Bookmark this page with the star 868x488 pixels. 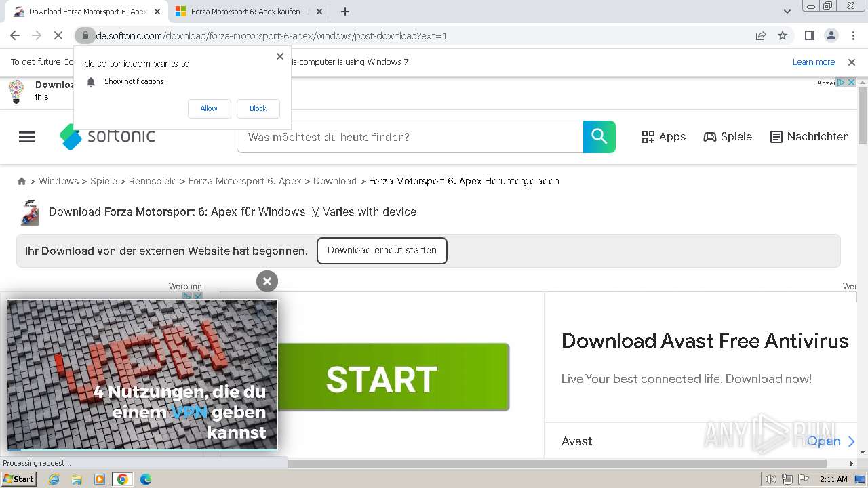click(x=783, y=36)
